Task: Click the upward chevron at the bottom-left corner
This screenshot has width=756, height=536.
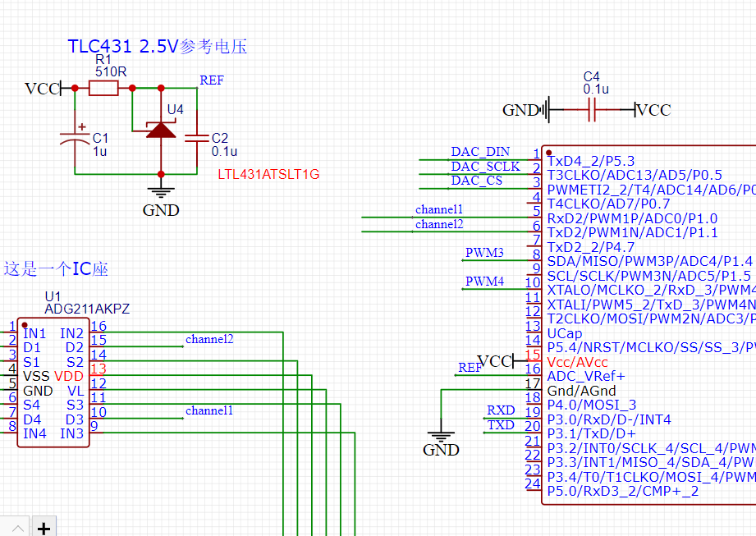Action: click(17, 529)
